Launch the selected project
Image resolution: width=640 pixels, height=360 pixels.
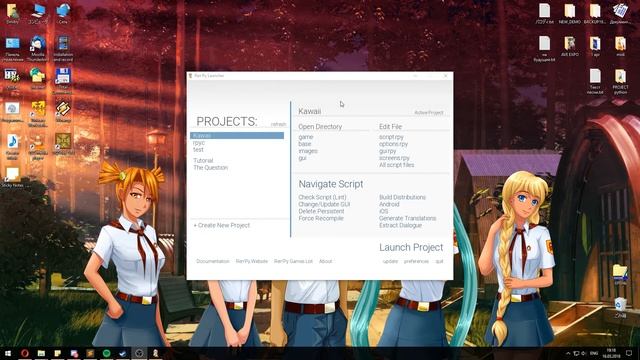pos(411,247)
